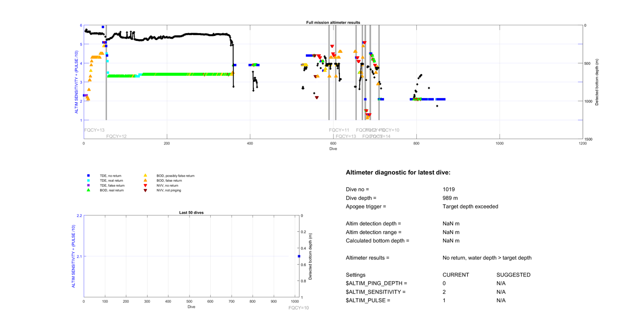Click the 'Dive' x-axis label under the full mission chart
The image size is (644, 334).
[x=333, y=149]
